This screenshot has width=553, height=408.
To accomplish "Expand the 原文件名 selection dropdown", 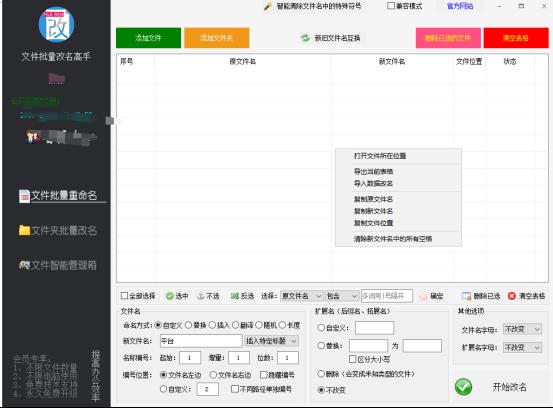I will [302, 296].
